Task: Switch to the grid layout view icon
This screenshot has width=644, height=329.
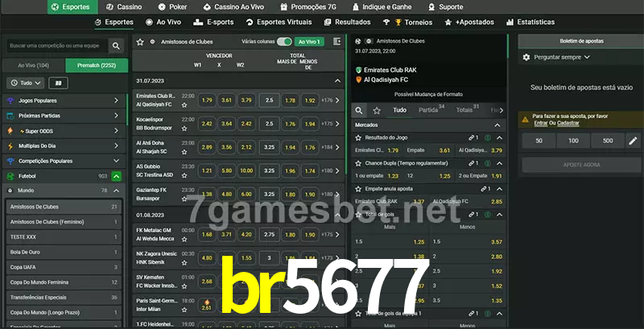Action: click(58, 83)
